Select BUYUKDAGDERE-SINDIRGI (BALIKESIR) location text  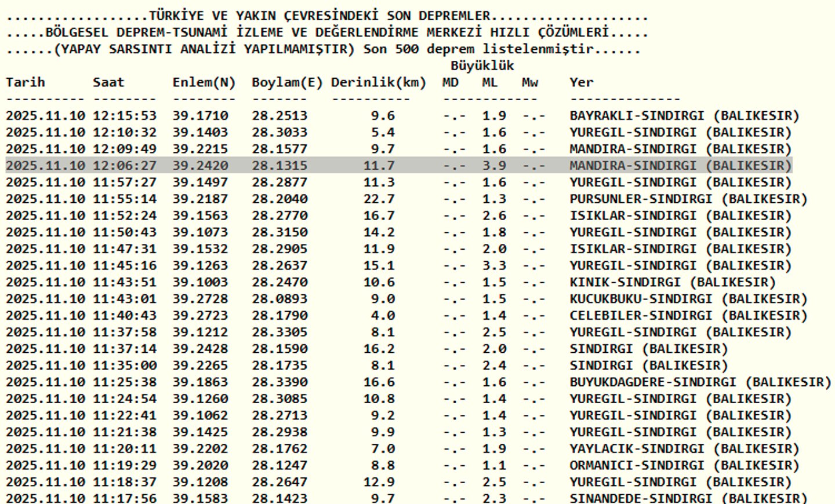[x=700, y=383]
